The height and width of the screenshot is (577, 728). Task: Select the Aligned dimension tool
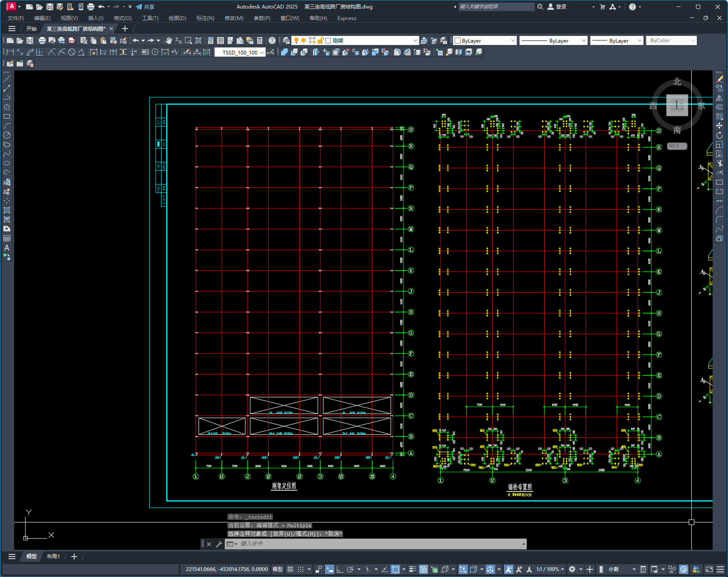tap(20, 52)
